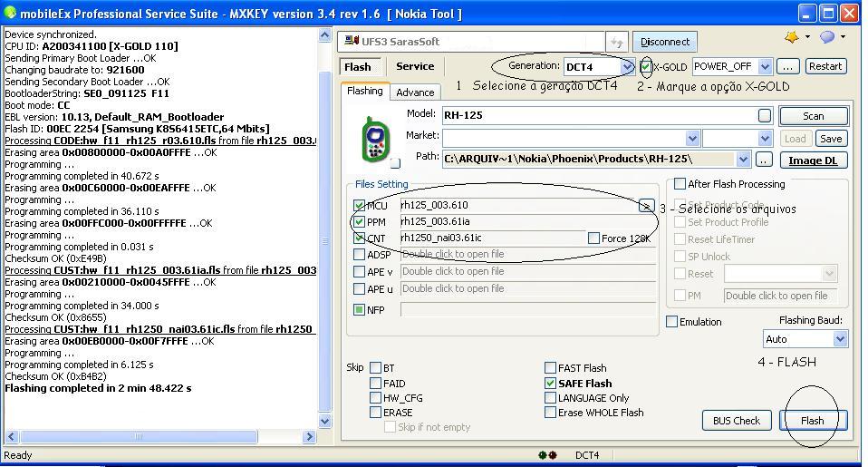Check Skip HW_CFG option
Screen dimensions: 868x467
(376, 398)
